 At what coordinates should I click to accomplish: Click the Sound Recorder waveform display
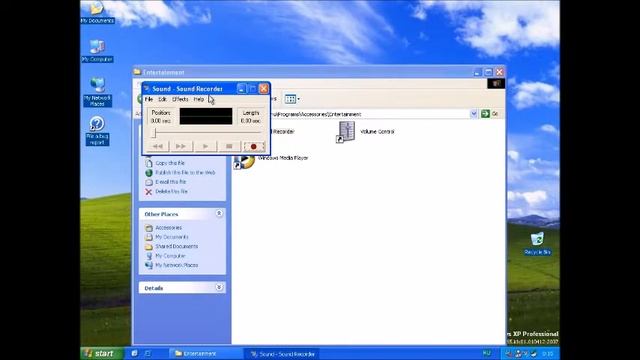206,116
